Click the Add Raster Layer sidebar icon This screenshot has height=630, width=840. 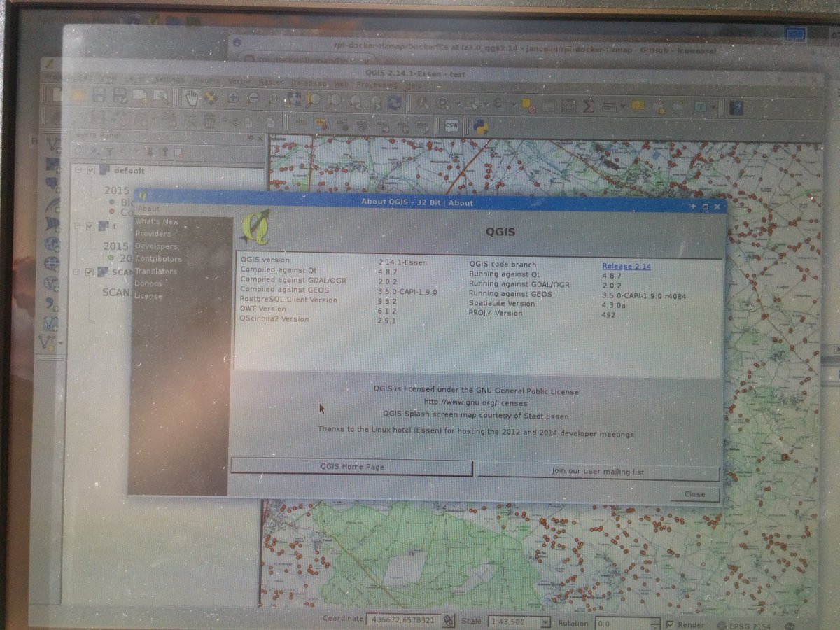point(52,164)
